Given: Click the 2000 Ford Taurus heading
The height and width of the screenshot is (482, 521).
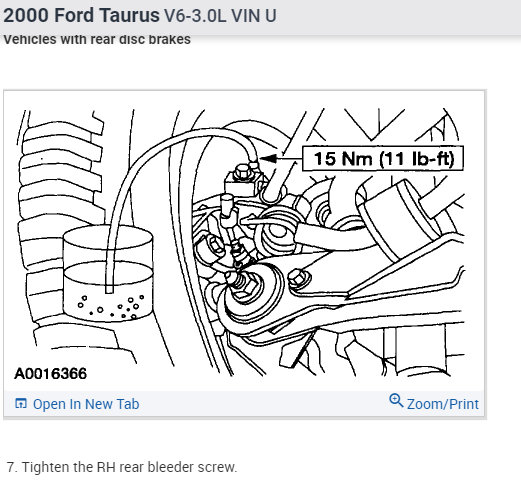Looking at the screenshot, I should coord(81,15).
